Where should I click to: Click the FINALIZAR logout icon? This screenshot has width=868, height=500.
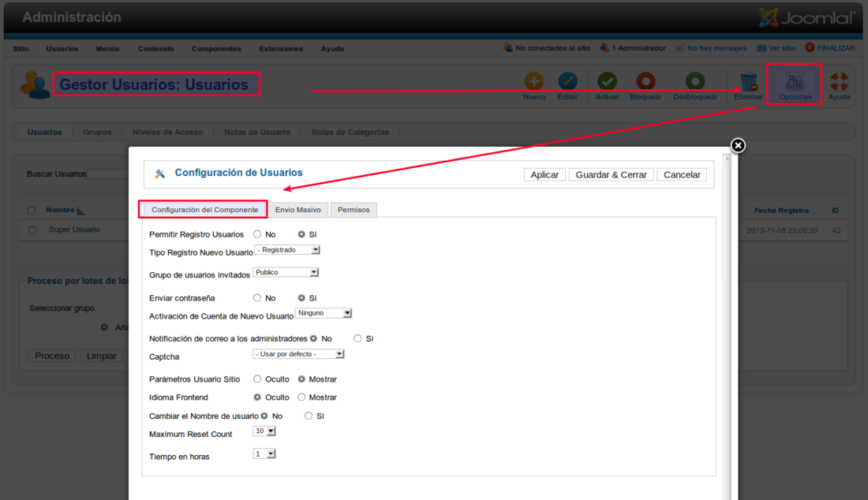tap(810, 47)
